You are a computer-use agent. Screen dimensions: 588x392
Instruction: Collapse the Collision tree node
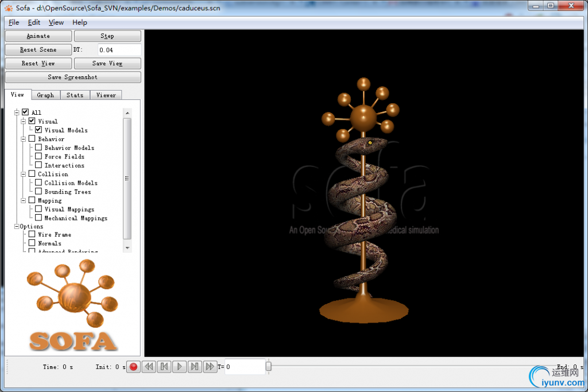23,174
